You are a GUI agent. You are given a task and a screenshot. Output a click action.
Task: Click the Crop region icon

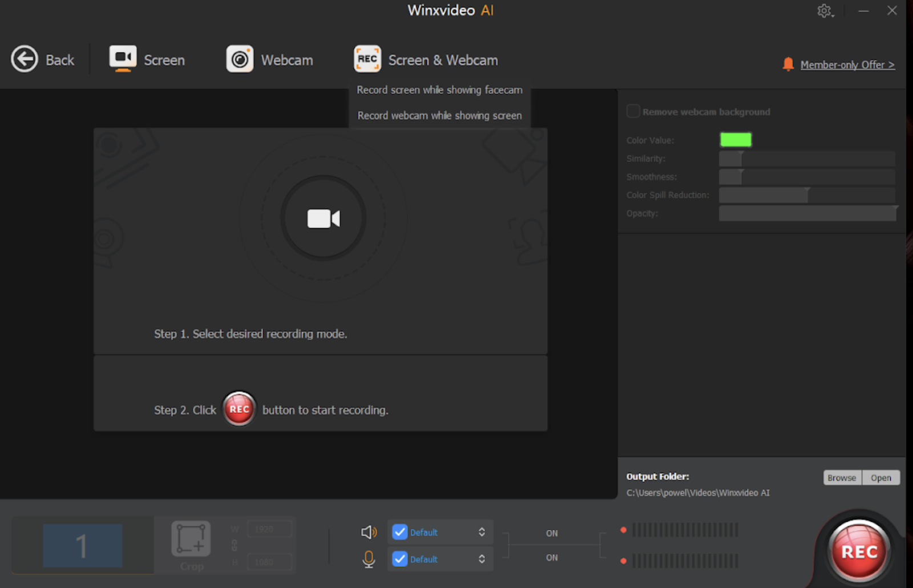(x=191, y=538)
